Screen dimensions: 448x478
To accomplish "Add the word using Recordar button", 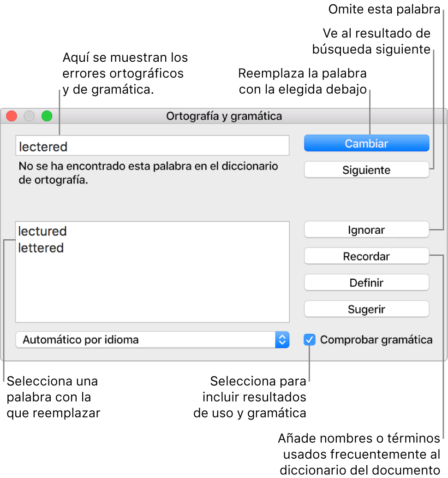I will point(366,256).
